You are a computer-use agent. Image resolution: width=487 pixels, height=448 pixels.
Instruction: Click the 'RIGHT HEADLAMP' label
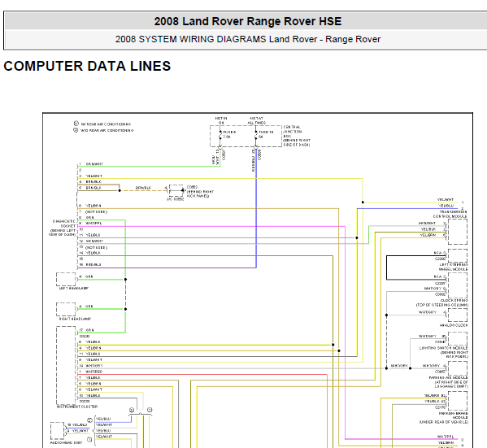(x=75, y=319)
